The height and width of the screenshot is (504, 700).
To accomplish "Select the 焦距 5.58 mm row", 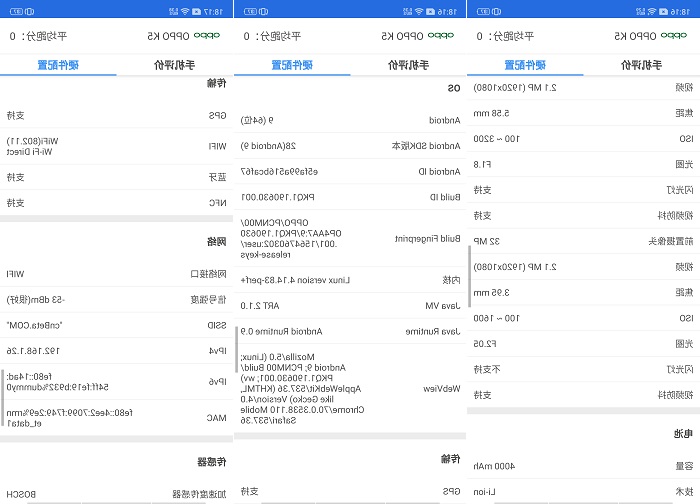I will click(x=583, y=113).
